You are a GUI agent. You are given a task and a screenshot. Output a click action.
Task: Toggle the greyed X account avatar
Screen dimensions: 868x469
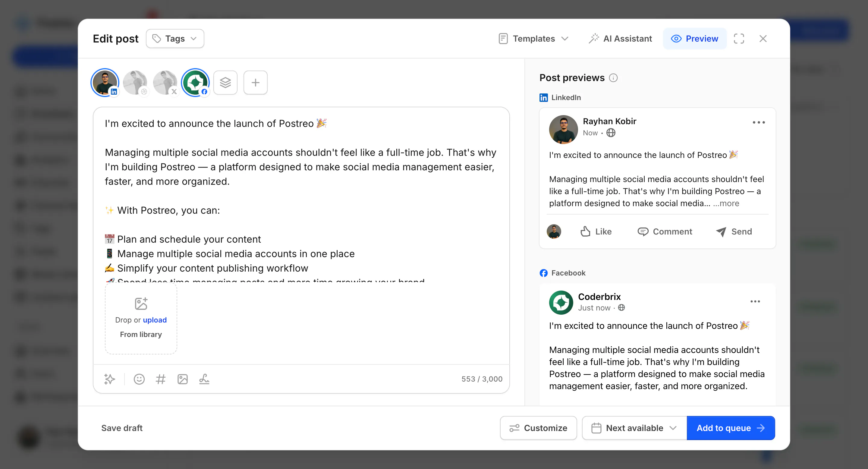click(165, 83)
